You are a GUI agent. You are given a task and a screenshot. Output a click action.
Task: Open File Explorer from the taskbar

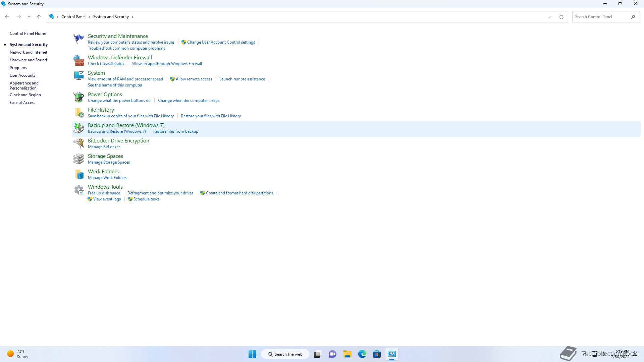pyautogui.click(x=347, y=354)
